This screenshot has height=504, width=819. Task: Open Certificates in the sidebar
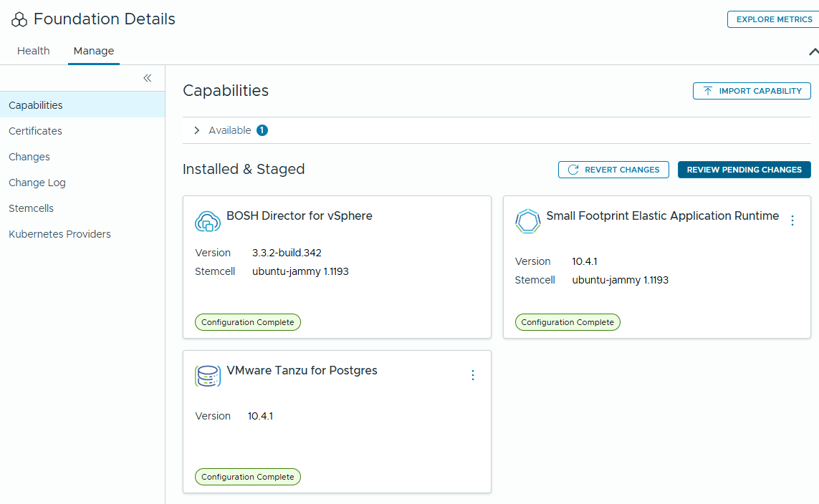tap(82, 131)
